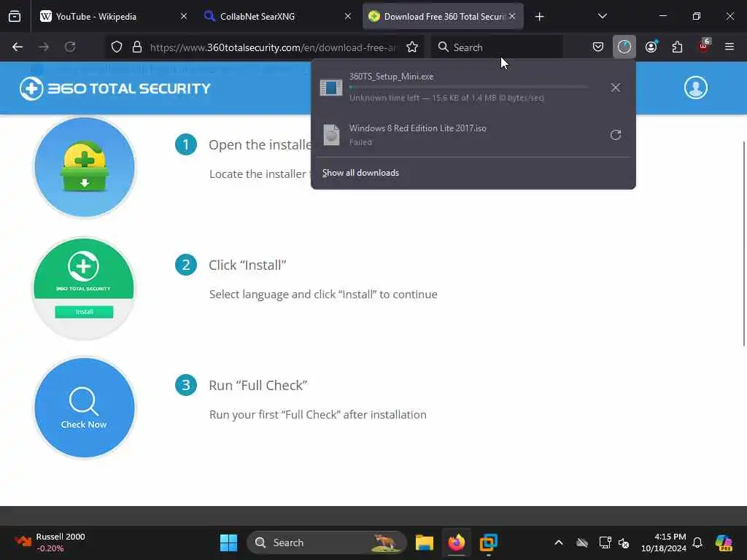Open the user profile icon in site header
Viewport: 747px width, 560px height.
(695, 87)
